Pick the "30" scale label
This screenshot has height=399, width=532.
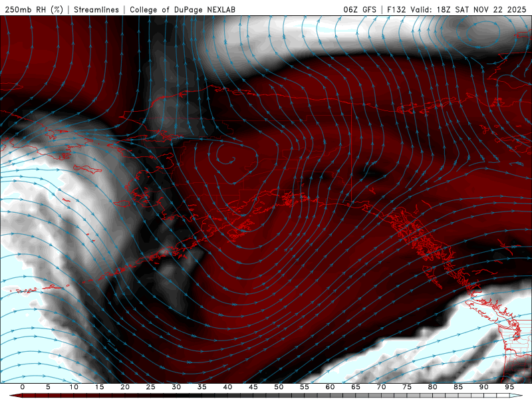[x=176, y=387]
